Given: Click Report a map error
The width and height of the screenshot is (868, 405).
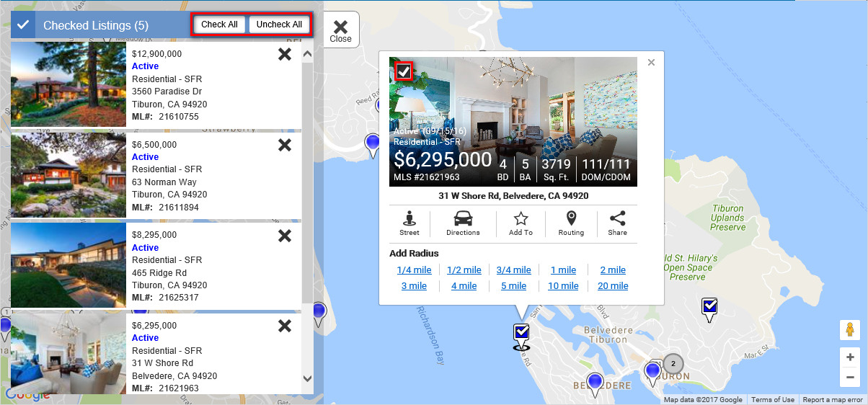Looking at the screenshot, I should 832,400.
